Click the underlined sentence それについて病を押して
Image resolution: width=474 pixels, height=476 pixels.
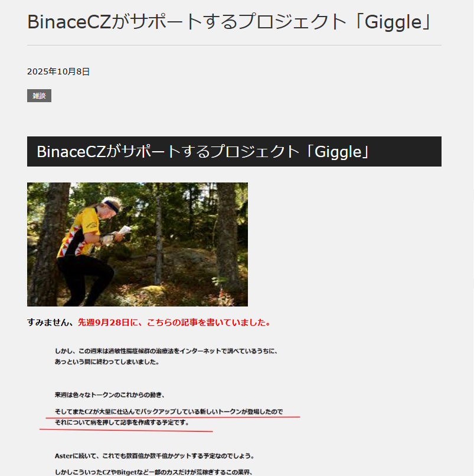coord(122,423)
